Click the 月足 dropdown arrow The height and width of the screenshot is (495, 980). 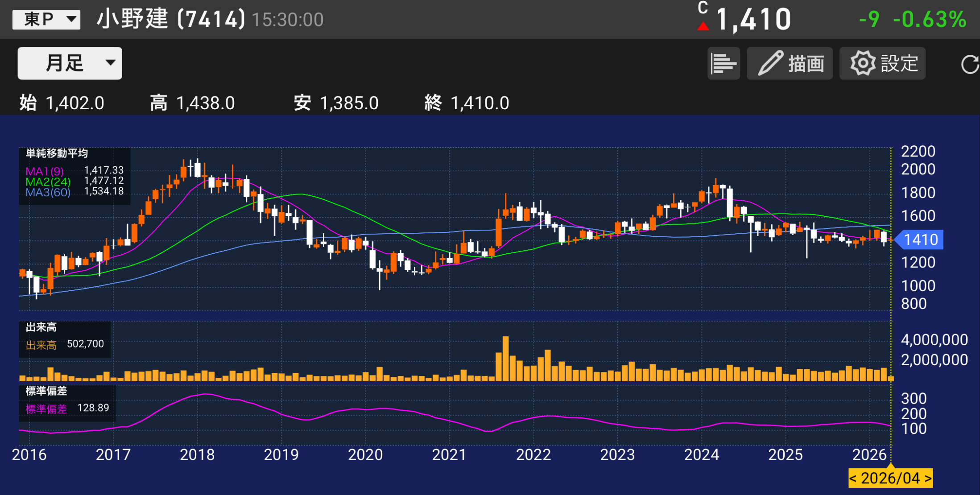point(110,63)
